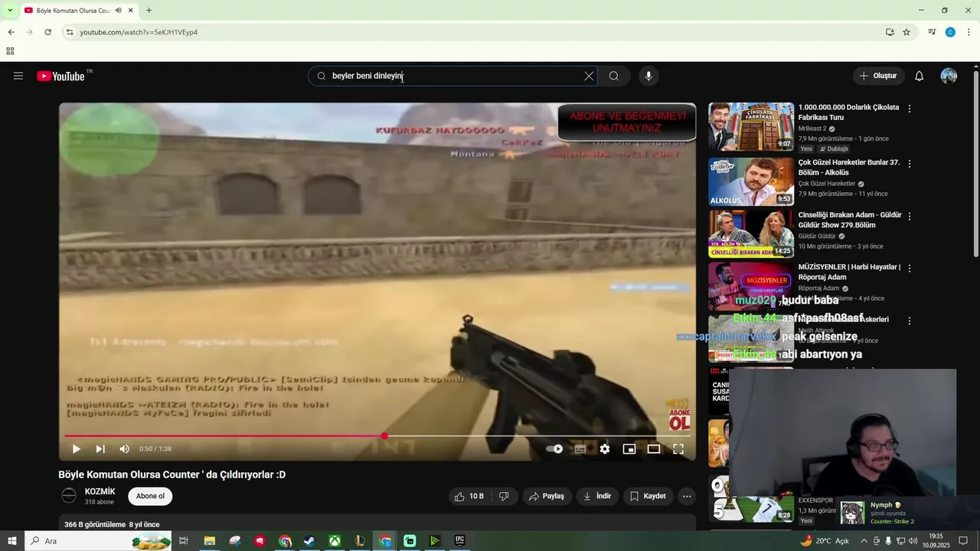Open KOZMİK channel avatar

point(69,496)
